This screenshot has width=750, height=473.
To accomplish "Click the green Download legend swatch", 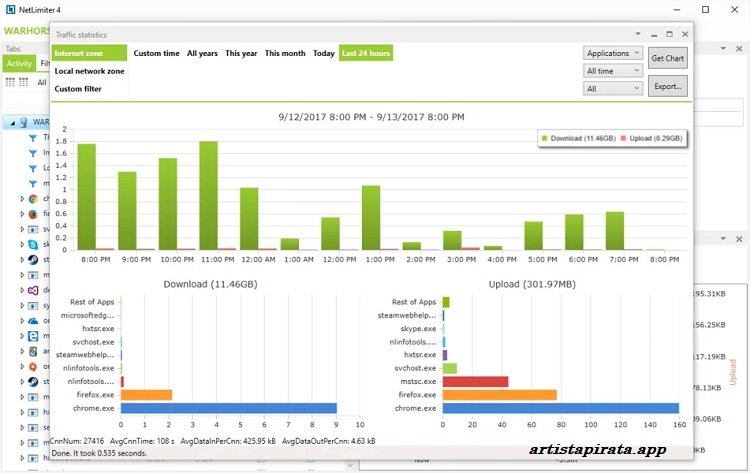I will tap(543, 138).
